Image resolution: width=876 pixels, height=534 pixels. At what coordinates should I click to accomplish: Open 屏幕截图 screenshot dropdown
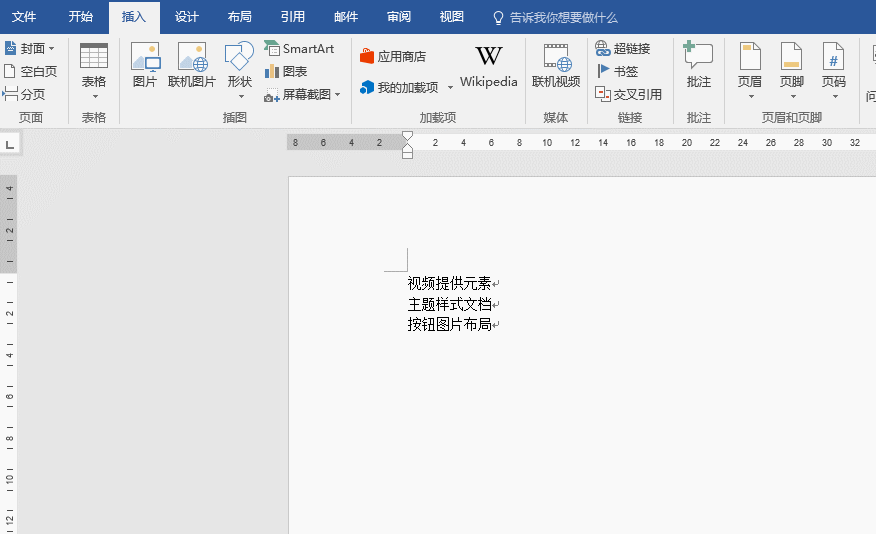[x=302, y=94]
